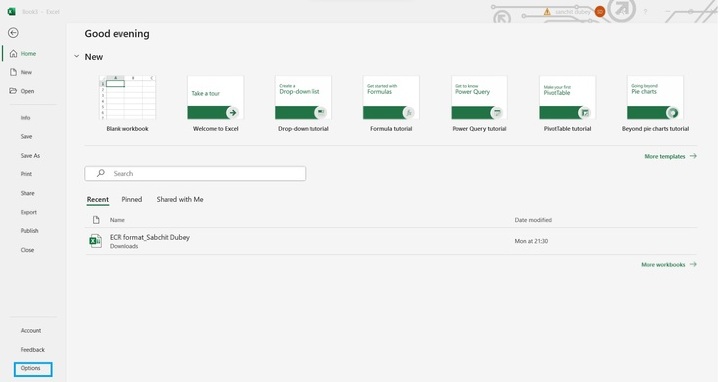Screen dimensions: 720x382
Task: Open the Blank workbook template
Action: tap(127, 104)
